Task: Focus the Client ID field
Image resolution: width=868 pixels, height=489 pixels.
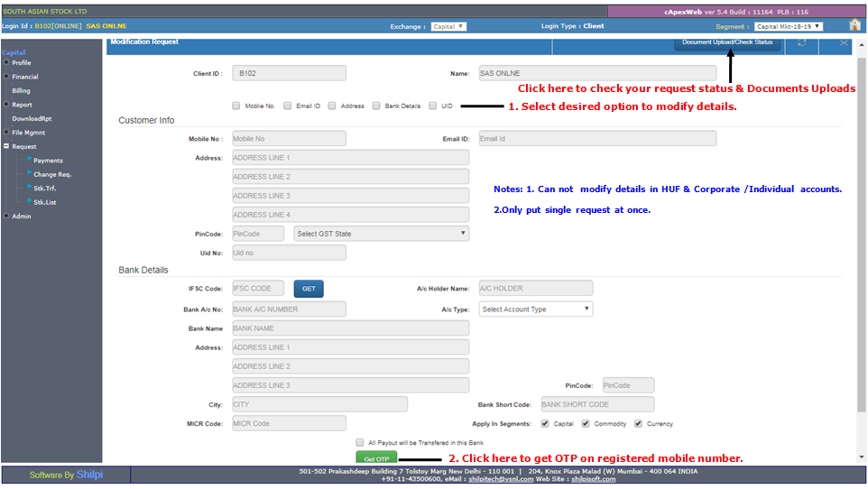Action: 289,73
